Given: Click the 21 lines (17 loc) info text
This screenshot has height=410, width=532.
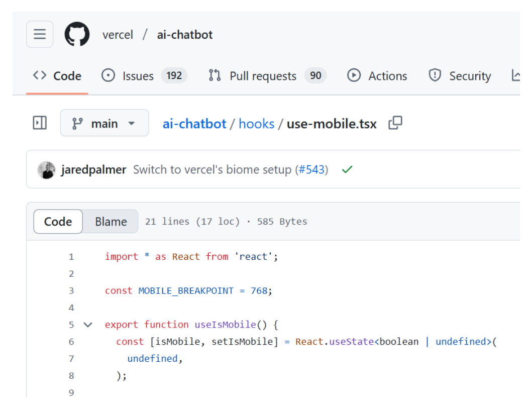Looking at the screenshot, I should pos(192,221).
